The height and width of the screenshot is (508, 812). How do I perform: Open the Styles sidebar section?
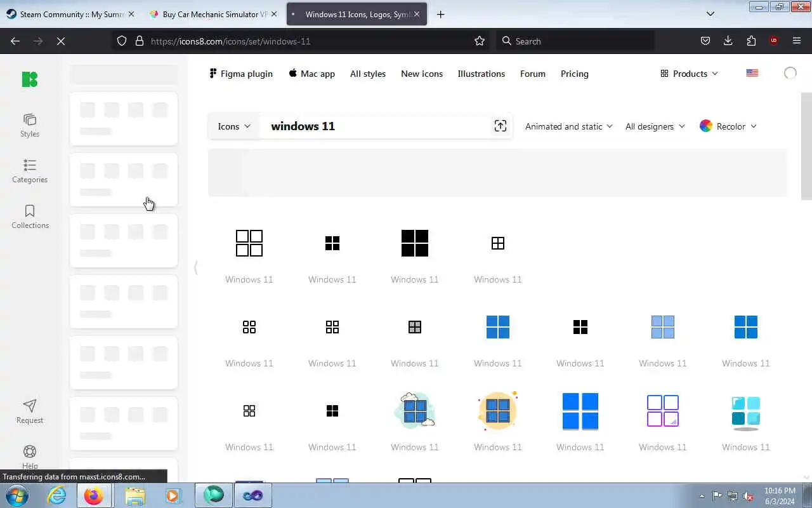point(30,126)
